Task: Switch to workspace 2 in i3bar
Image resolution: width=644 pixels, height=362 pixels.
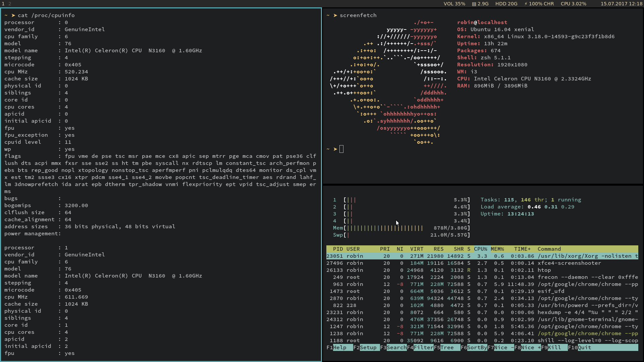Action: 10,4
